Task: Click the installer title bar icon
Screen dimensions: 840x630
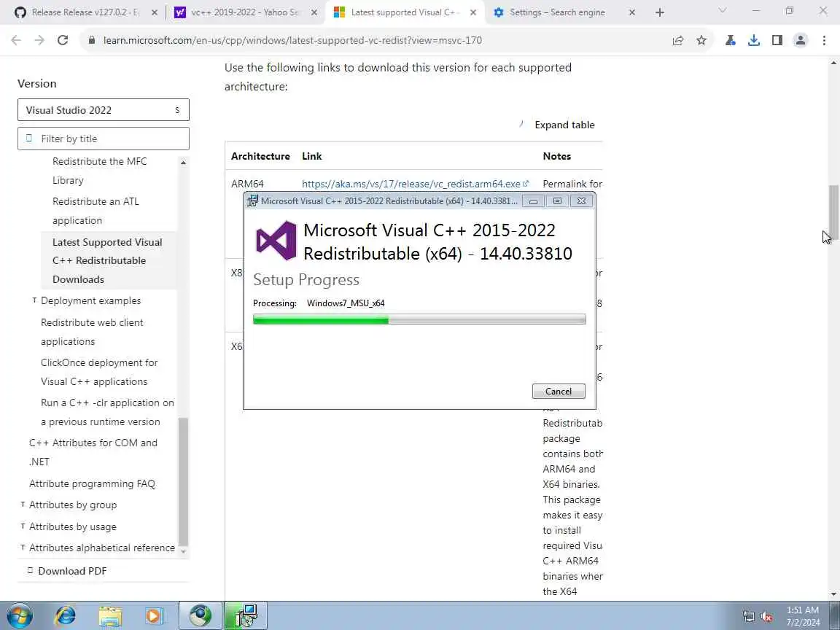Action: [252, 201]
